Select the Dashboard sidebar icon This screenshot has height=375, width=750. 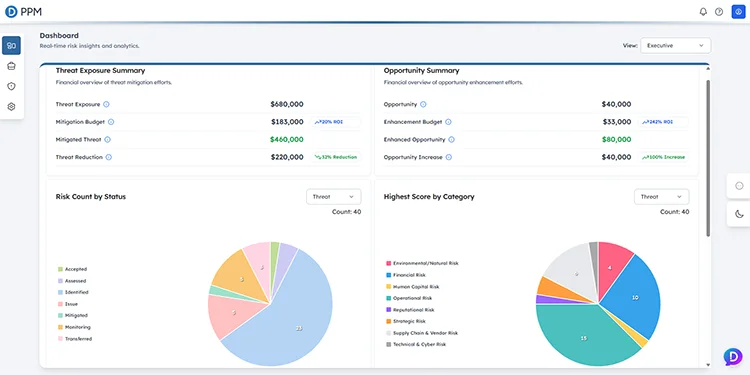tap(11, 45)
